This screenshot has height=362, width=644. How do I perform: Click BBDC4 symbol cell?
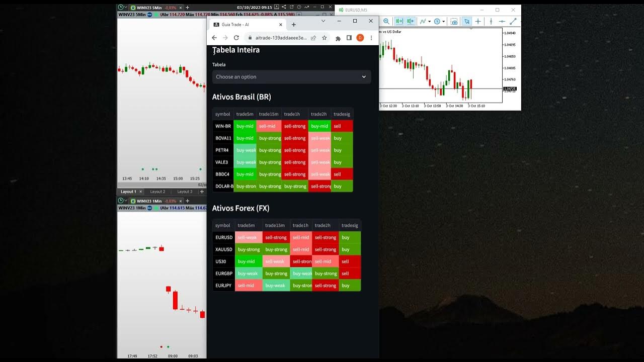point(223,174)
